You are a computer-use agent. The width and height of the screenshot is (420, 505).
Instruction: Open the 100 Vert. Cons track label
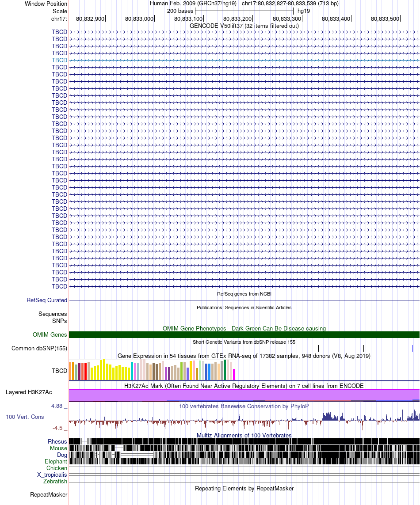click(25, 417)
